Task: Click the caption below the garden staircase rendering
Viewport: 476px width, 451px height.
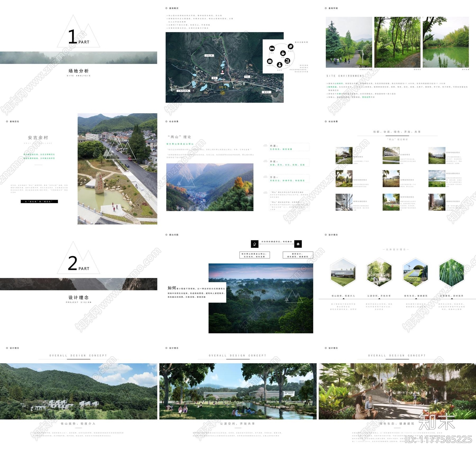Action: [397, 424]
